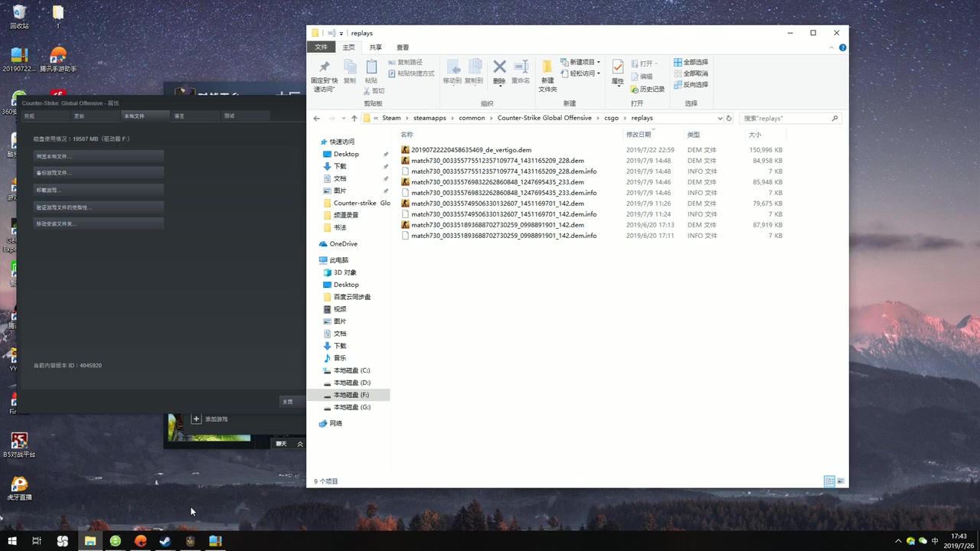Viewport: 980px width, 551px height.
Task: Open the File (文件) ribbon tab
Action: pyautogui.click(x=321, y=47)
